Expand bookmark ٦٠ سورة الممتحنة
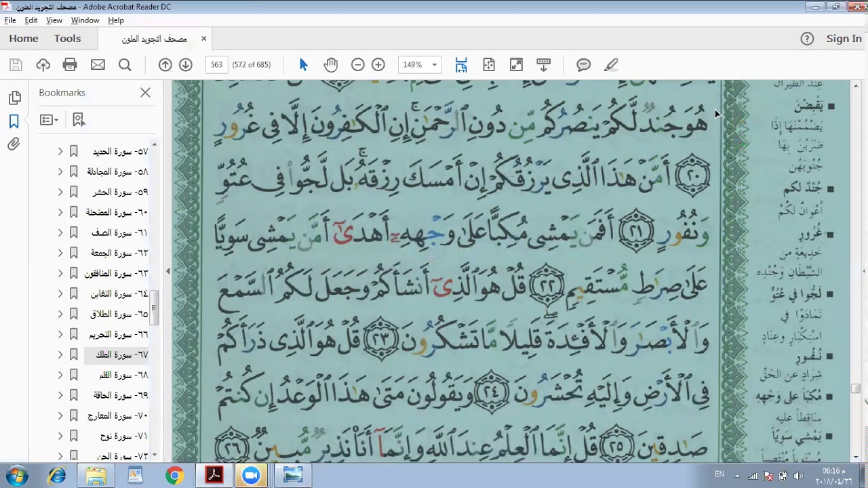Image resolution: width=868 pixels, height=488 pixels. (x=60, y=212)
